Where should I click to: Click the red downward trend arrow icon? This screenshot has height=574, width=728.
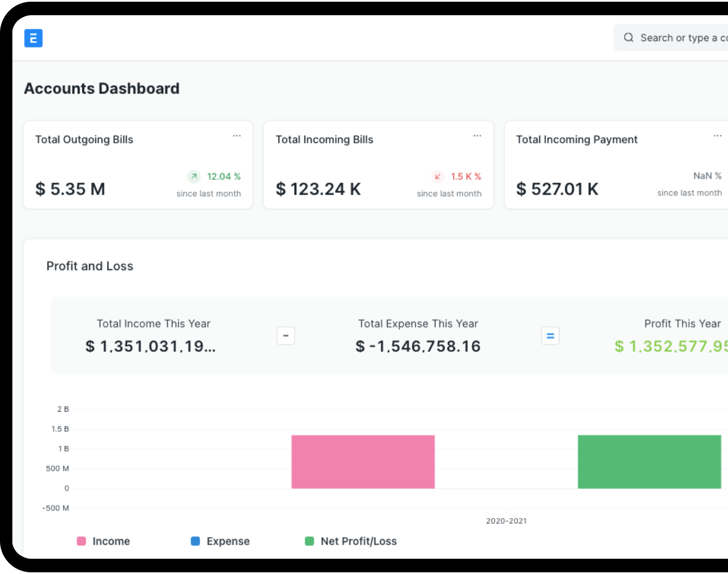438,176
